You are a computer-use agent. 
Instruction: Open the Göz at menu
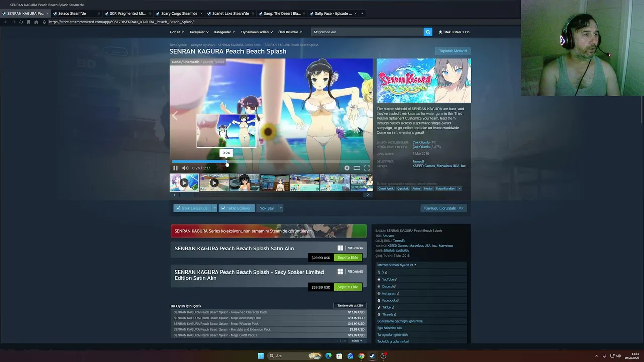(x=177, y=32)
